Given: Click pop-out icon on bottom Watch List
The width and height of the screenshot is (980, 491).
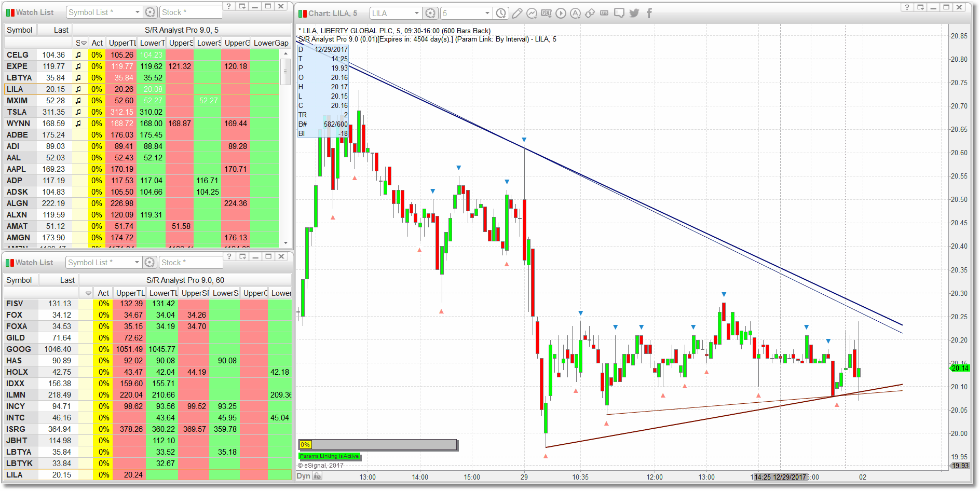Looking at the screenshot, I should [242, 256].
